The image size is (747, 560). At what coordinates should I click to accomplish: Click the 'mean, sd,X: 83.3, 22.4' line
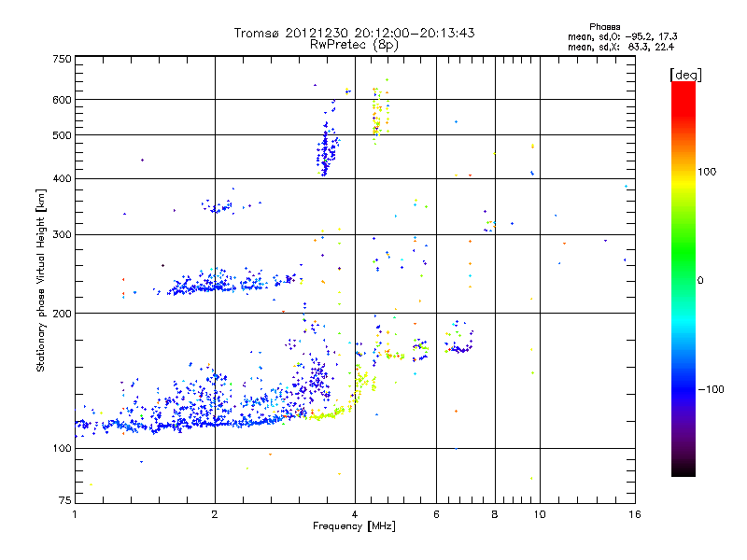621,47
